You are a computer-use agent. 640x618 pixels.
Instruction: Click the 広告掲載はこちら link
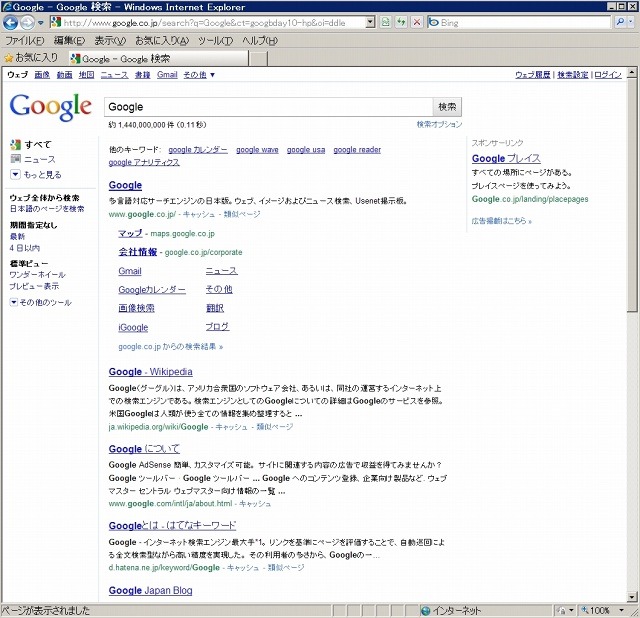click(502, 221)
